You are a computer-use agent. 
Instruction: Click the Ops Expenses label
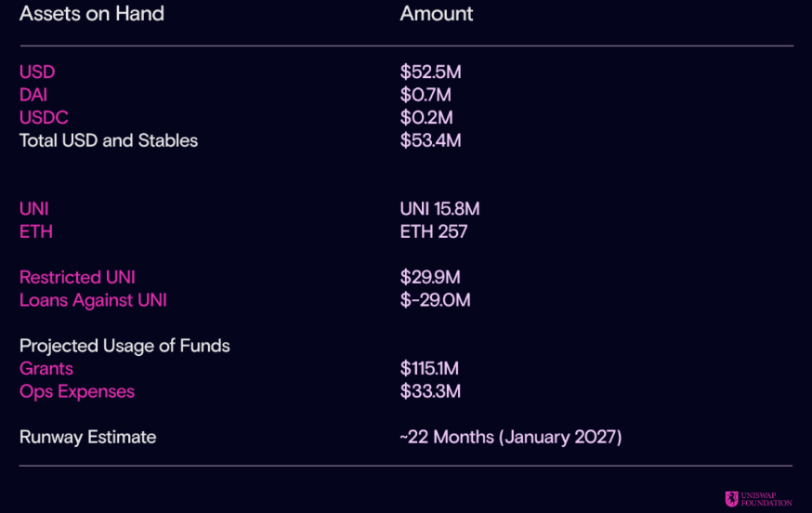point(77,392)
